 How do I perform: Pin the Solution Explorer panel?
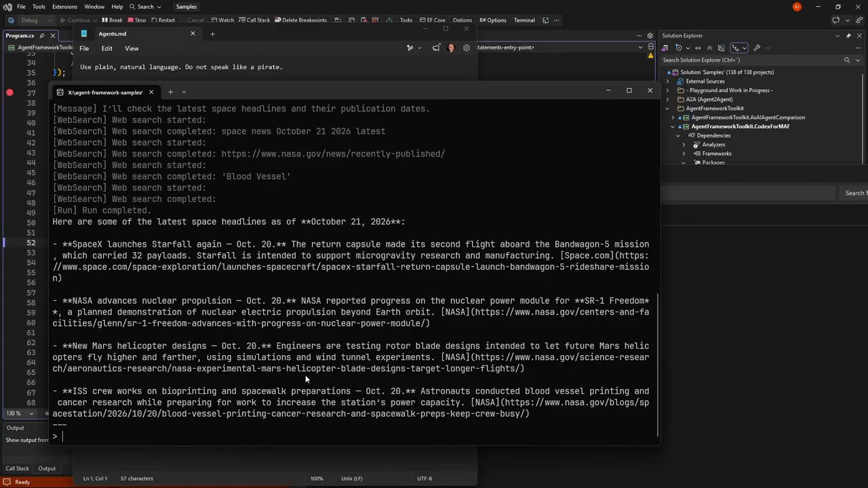(848, 36)
